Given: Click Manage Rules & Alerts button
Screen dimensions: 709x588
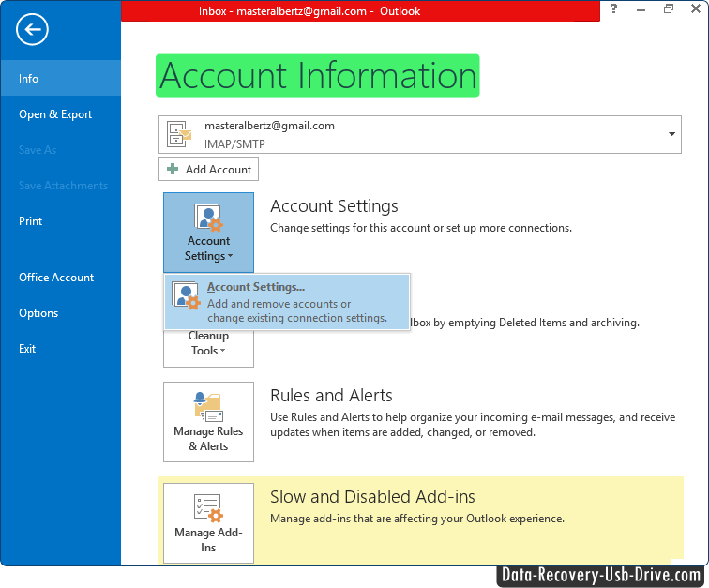Looking at the screenshot, I should (x=208, y=422).
